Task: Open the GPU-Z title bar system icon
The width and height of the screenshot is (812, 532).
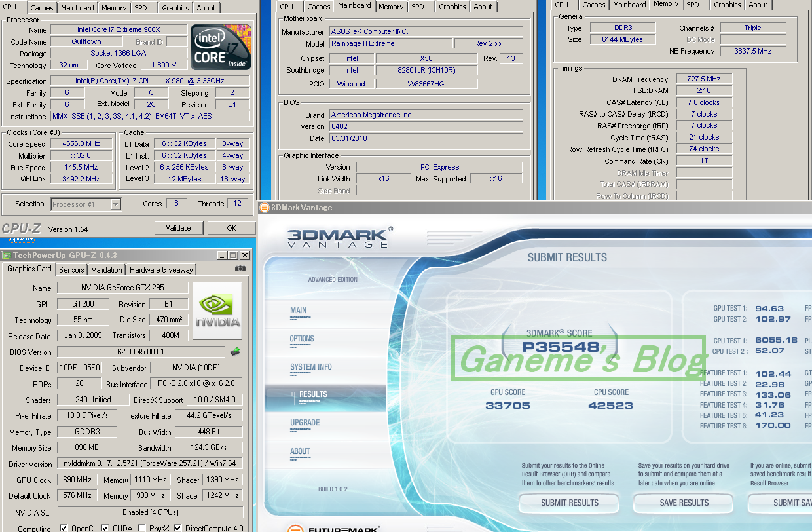Action: 7,256
